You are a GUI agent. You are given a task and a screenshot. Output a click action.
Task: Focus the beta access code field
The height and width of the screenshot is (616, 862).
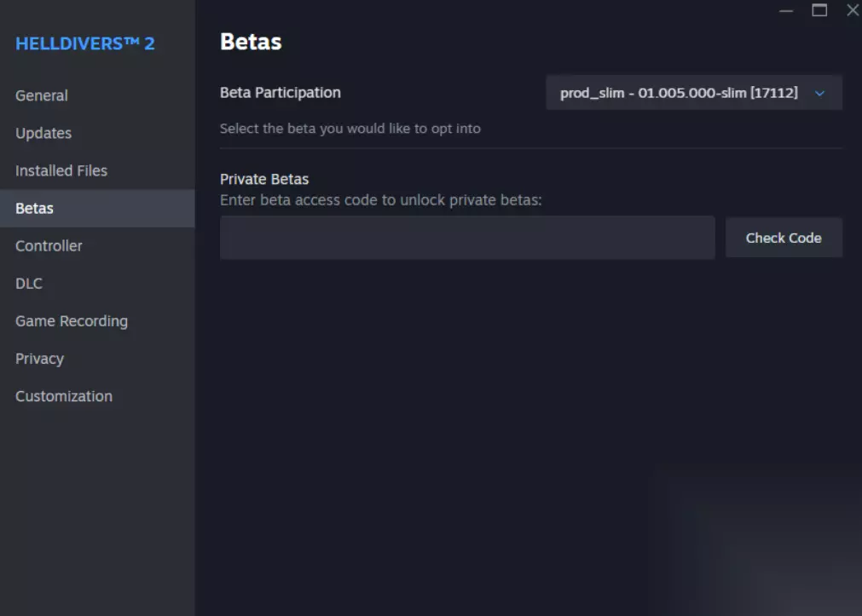(x=466, y=238)
